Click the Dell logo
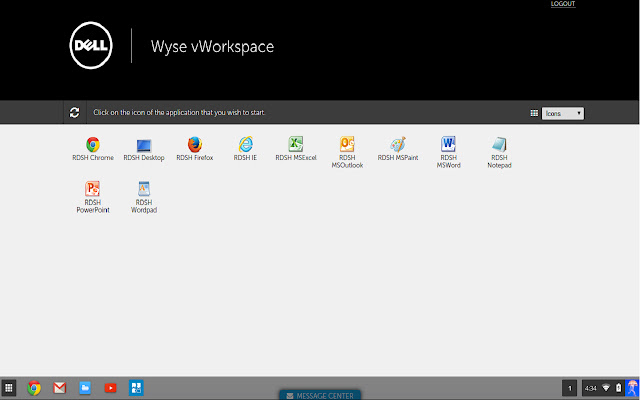 [91, 45]
